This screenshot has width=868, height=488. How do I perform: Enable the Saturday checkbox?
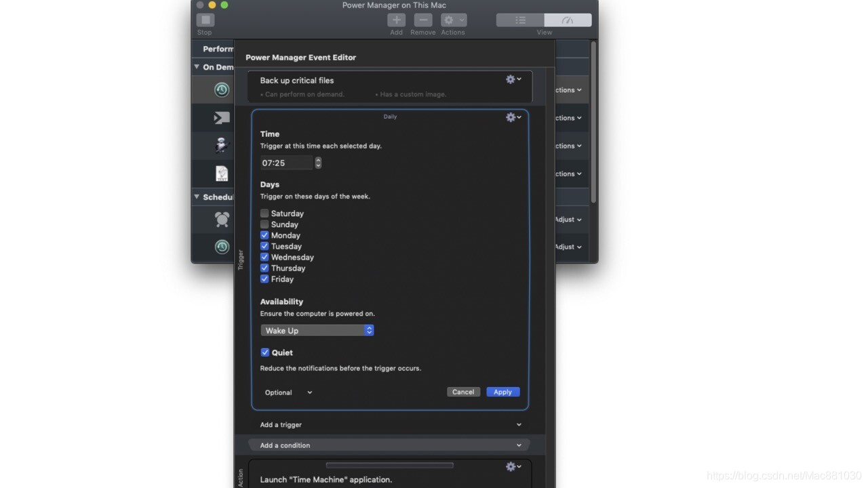(x=264, y=213)
